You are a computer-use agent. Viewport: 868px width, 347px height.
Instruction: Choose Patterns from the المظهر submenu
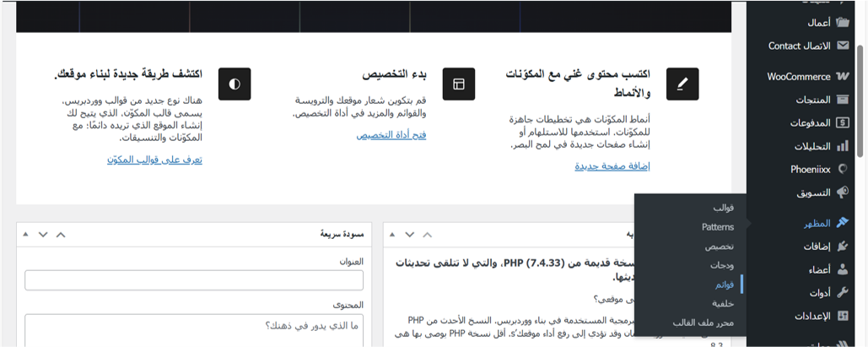pos(717,226)
